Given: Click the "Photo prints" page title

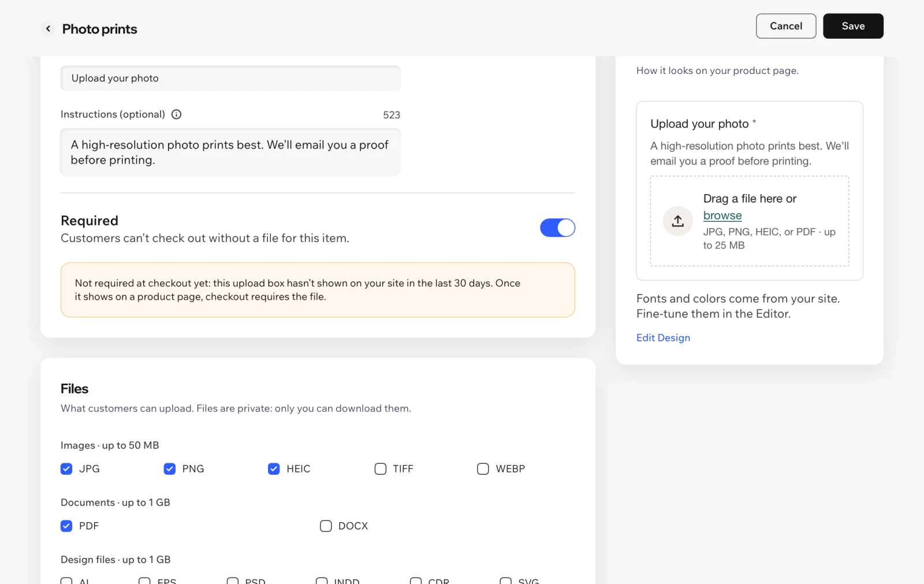Looking at the screenshot, I should [99, 29].
